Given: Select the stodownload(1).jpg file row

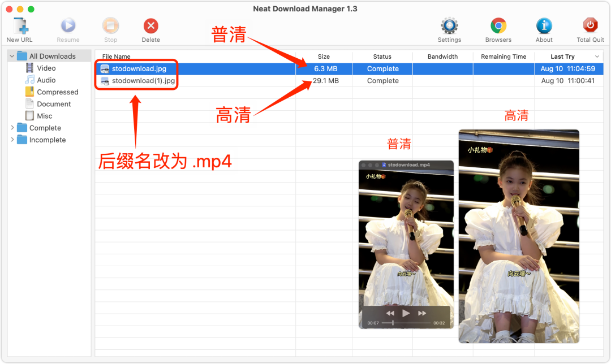Looking at the screenshot, I should [x=350, y=81].
